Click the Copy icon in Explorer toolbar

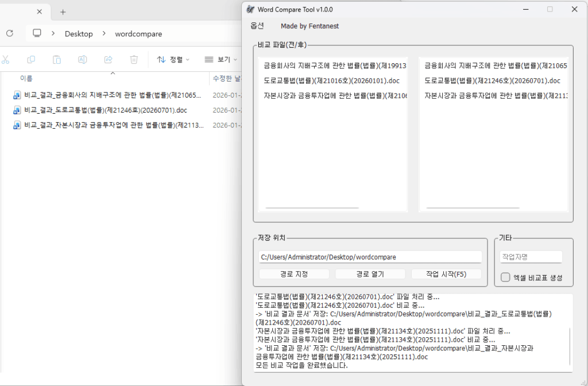point(32,59)
